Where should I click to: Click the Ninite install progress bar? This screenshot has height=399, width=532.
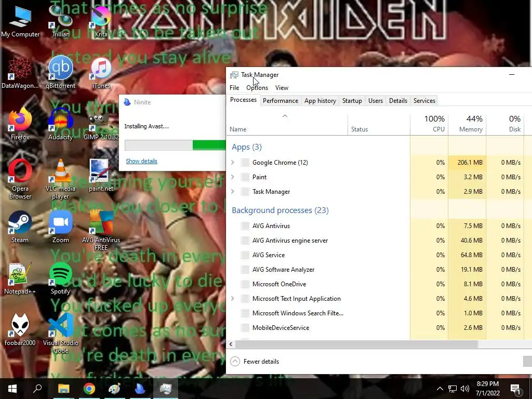click(175, 145)
